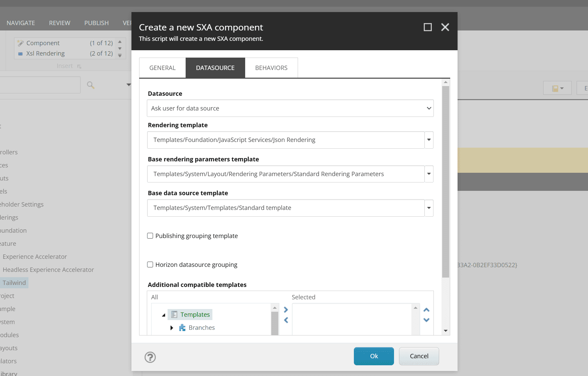588x376 pixels.
Task: Move selected item down with chevron
Action: [426, 320]
